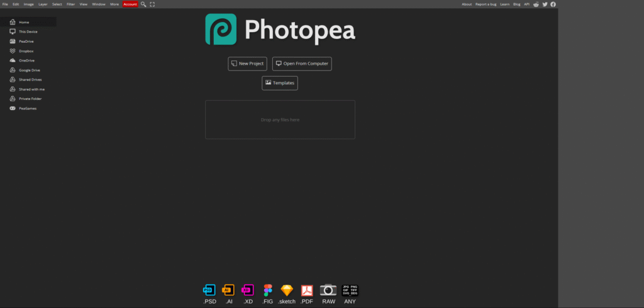This screenshot has height=308, width=644.
Task: Click the Drop any files here area
Action: [280, 119]
